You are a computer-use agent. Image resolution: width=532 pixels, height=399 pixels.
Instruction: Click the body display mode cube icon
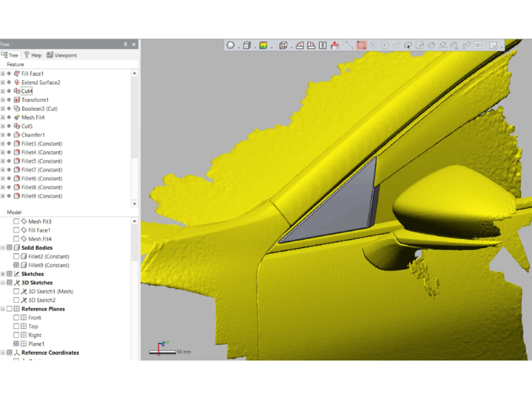pos(247,45)
